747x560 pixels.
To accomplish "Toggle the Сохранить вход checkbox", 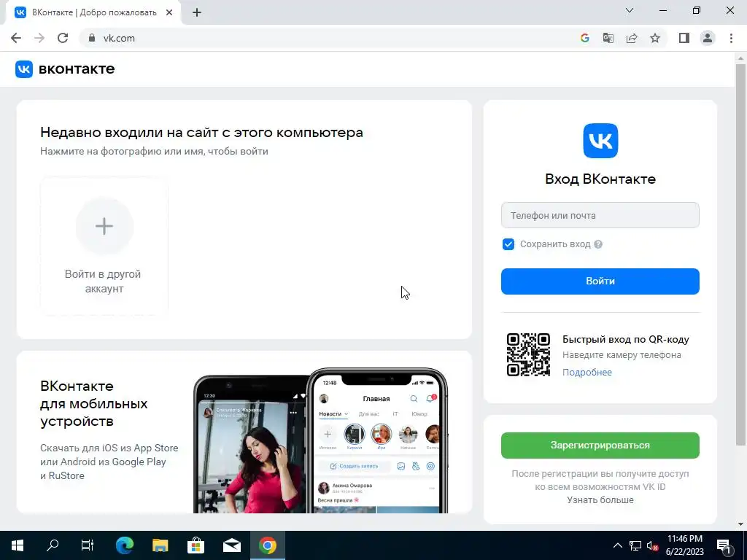I will (508, 244).
